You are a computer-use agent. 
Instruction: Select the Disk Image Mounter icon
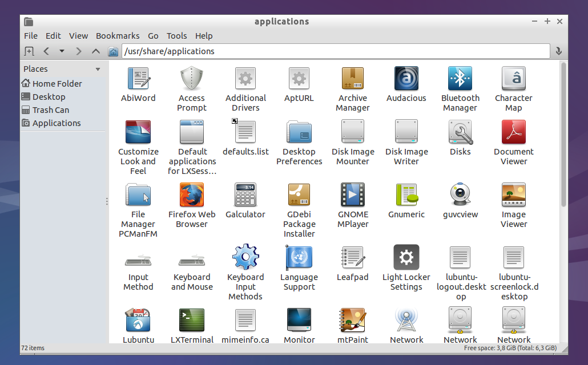(x=352, y=132)
